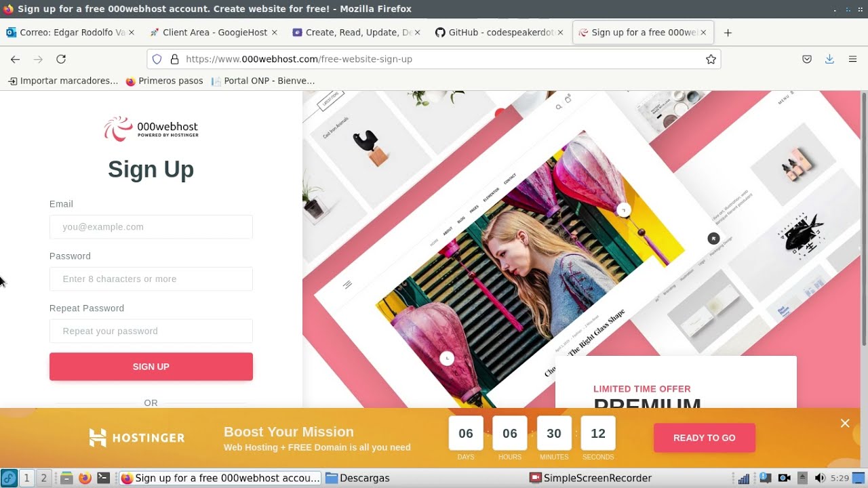This screenshot has height=488, width=868.
Task: Open the file manager taskbar launcher
Action: tap(66, 478)
